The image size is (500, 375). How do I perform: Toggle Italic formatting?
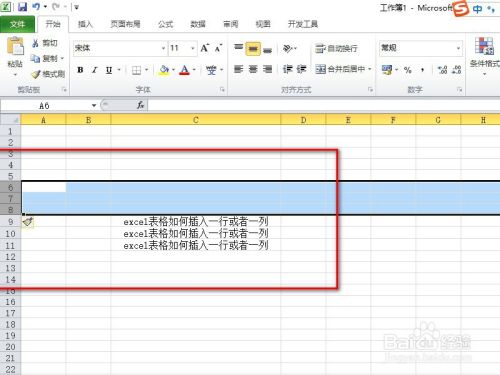pyautogui.click(x=95, y=70)
